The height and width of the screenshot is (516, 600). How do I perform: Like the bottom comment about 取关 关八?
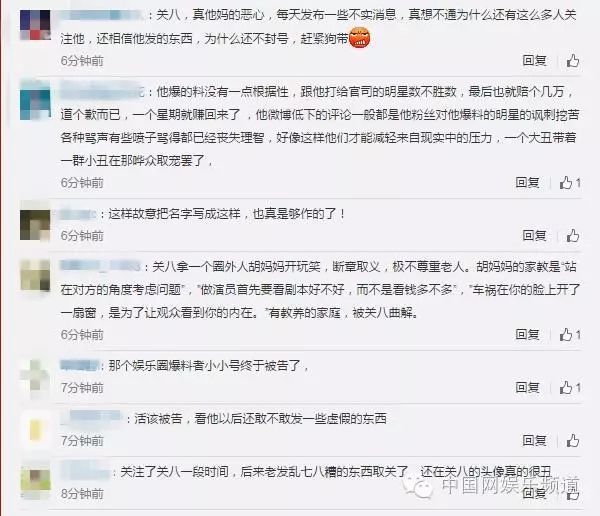[573, 495]
